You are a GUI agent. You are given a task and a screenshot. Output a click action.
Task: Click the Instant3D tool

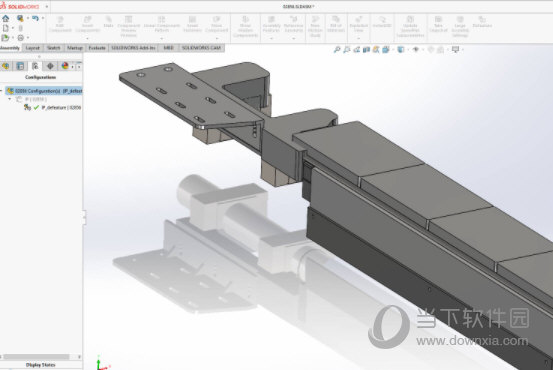[x=382, y=22]
